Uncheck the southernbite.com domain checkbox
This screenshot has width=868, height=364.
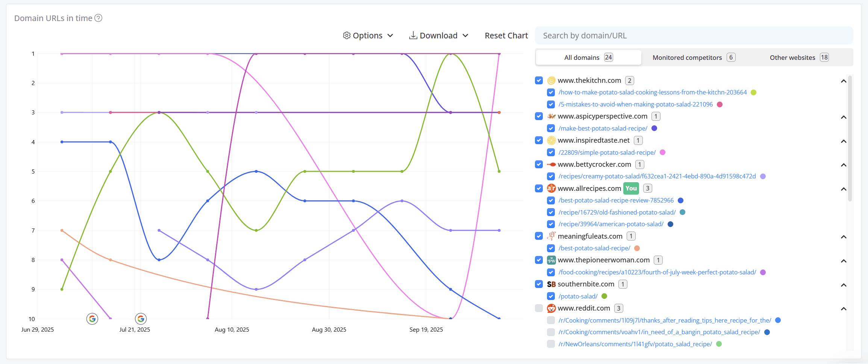pos(539,284)
